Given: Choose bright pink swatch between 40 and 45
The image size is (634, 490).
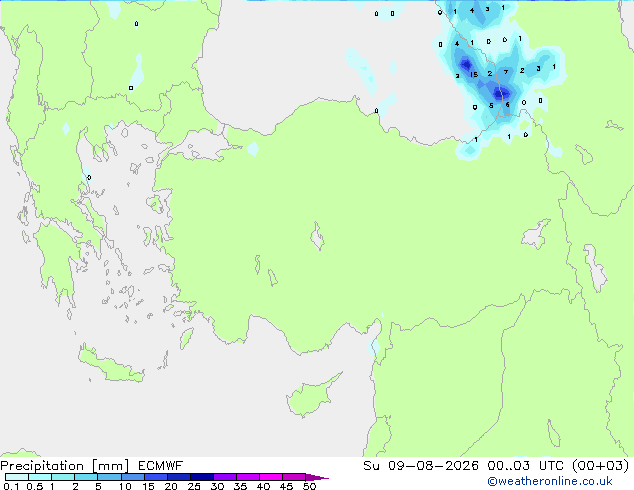Looking at the screenshot, I should pos(271,477).
